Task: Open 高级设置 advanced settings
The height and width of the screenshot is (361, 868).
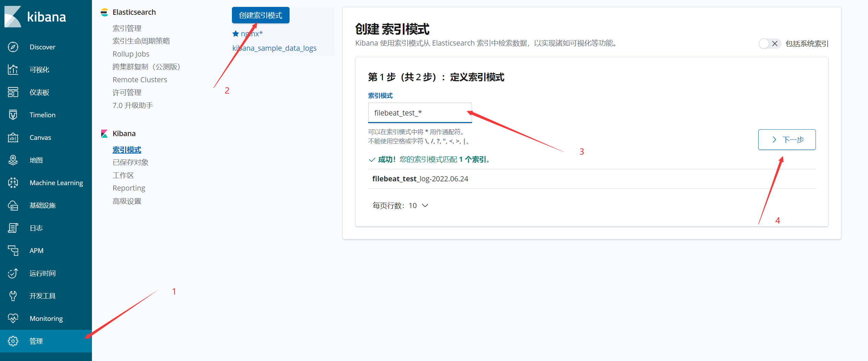Action: (x=127, y=201)
